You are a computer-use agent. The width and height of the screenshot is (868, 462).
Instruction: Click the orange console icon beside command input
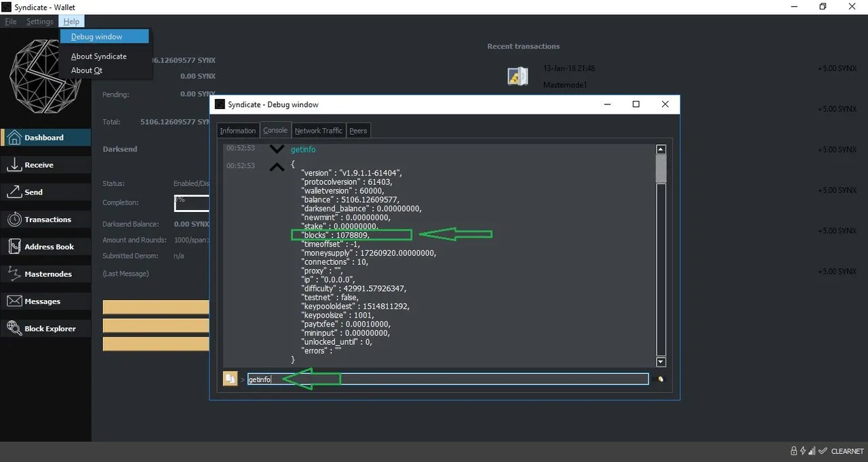tap(230, 379)
